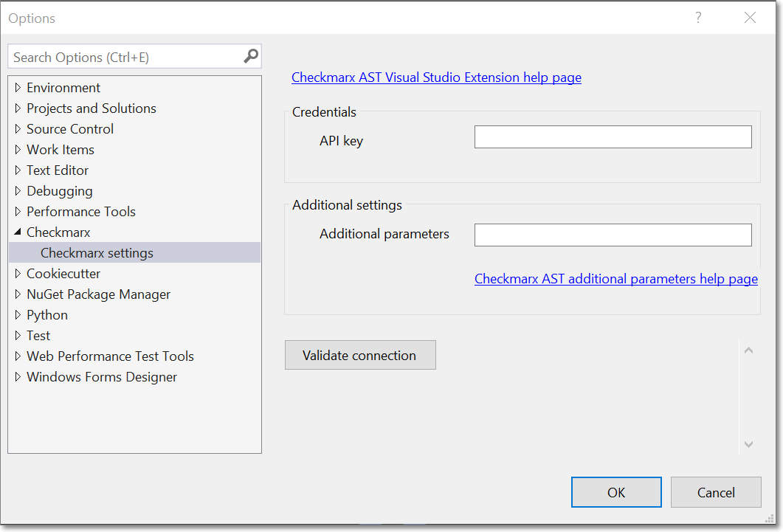Select Checkmarx settings in tree
Screen dimensions: 783x532
click(135, 253)
